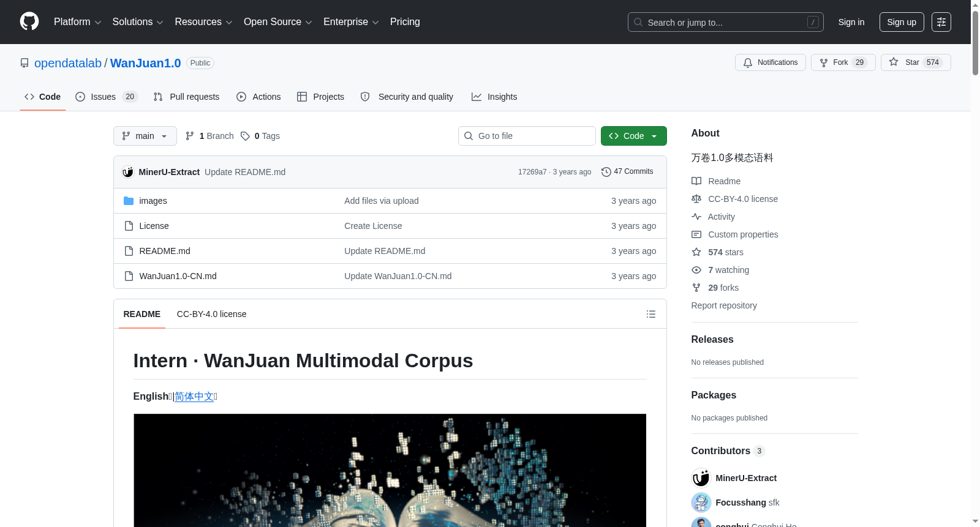Click Report repository link
980x527 pixels.
pos(724,305)
